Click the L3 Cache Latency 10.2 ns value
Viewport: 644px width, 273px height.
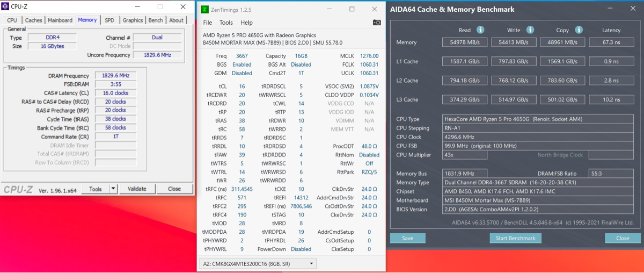pyautogui.click(x=611, y=99)
